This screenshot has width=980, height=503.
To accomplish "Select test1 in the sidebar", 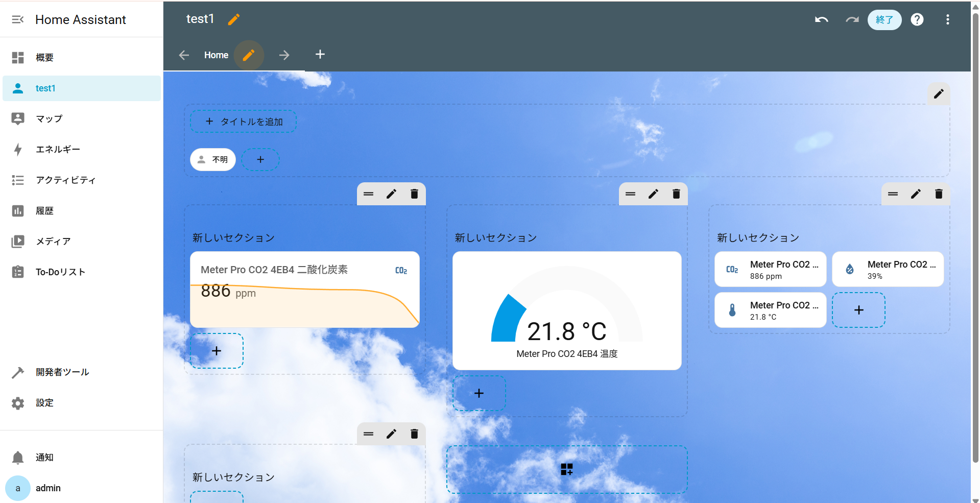I will [x=45, y=88].
